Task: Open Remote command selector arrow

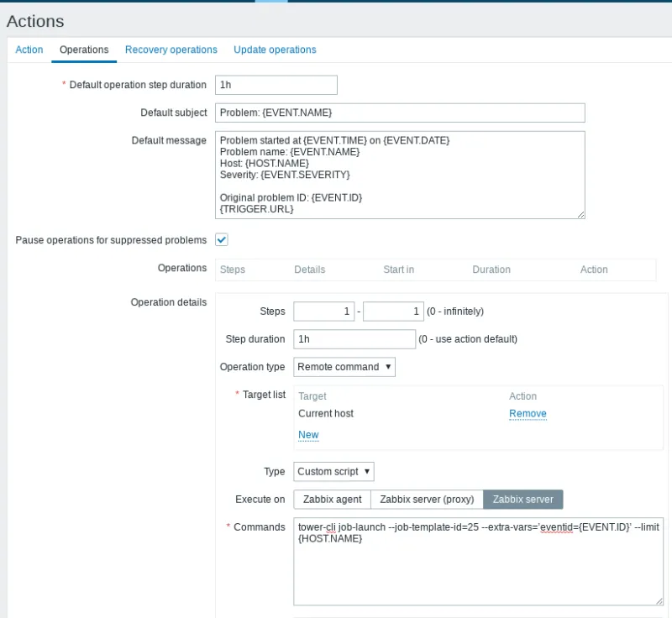Action: [x=386, y=367]
